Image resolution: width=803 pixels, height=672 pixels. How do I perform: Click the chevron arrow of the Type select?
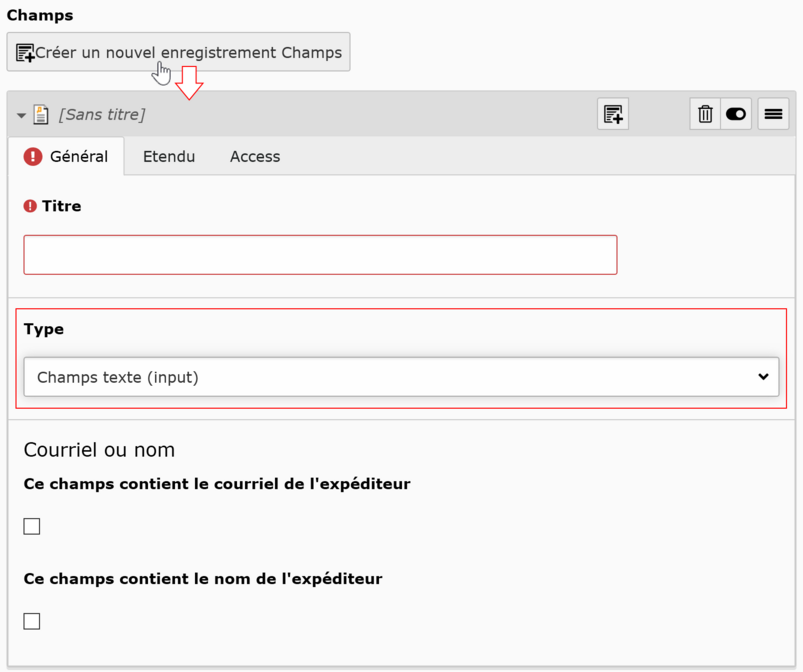[x=763, y=377]
